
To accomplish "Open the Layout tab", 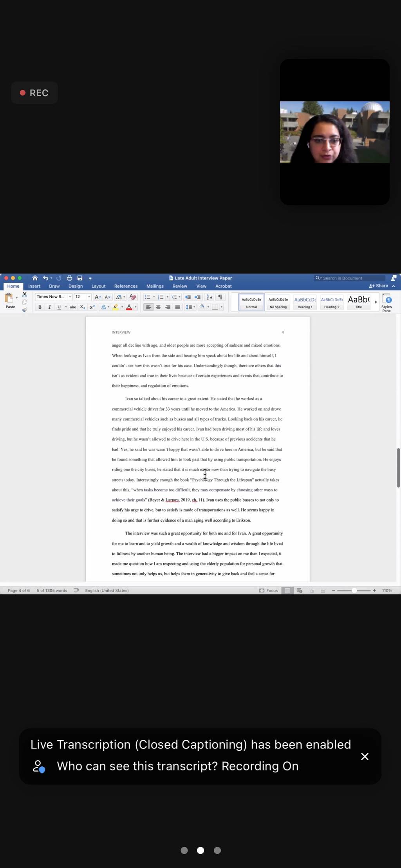I will click(98, 286).
